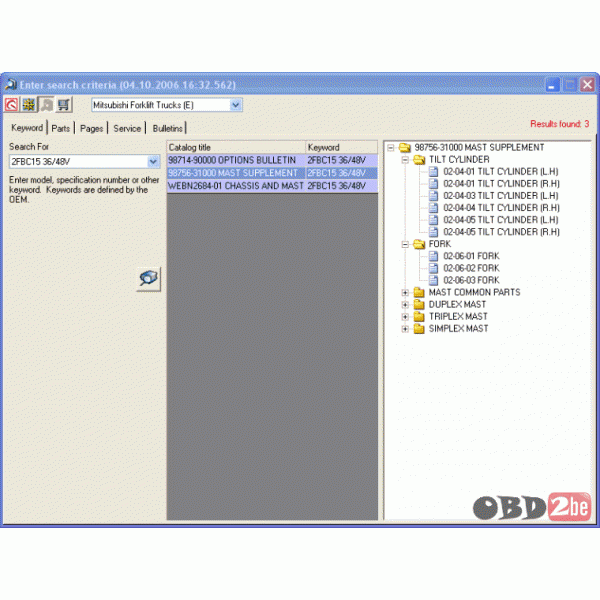Screen dimensions: 600x600
Task: Click inside the Search For text field
Action: 78,161
